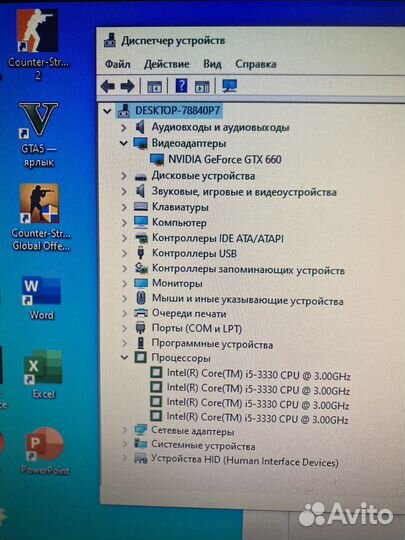Click the show/hide console tree toolbar icon
Viewport: 405px width, 540px height.
point(154,86)
